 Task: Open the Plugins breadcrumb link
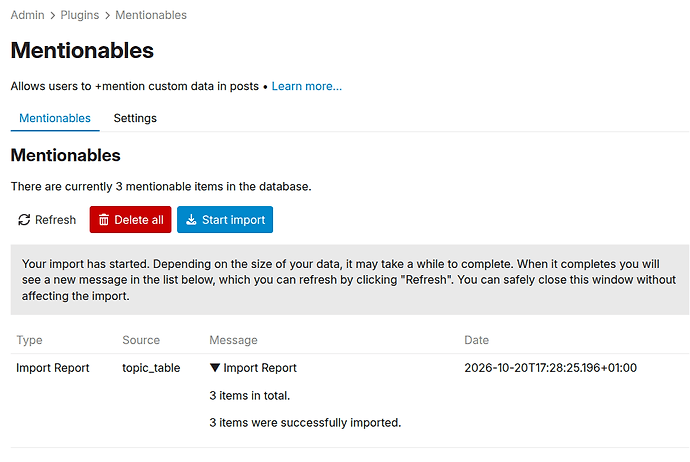[80, 15]
